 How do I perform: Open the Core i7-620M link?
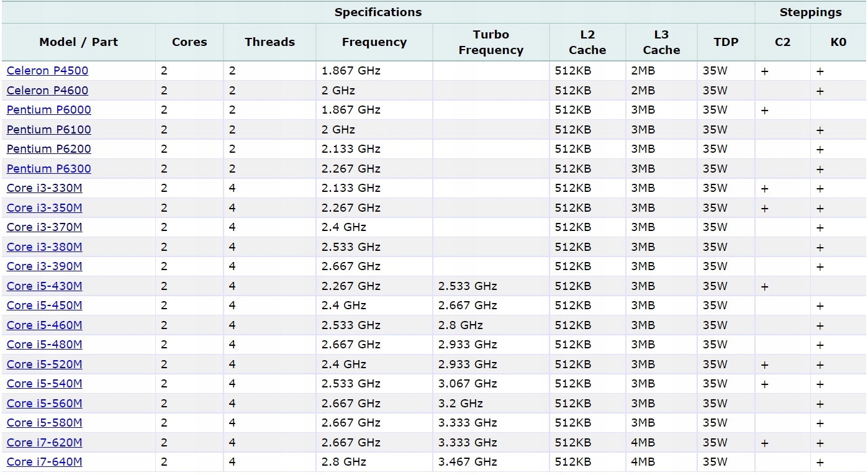(x=44, y=443)
